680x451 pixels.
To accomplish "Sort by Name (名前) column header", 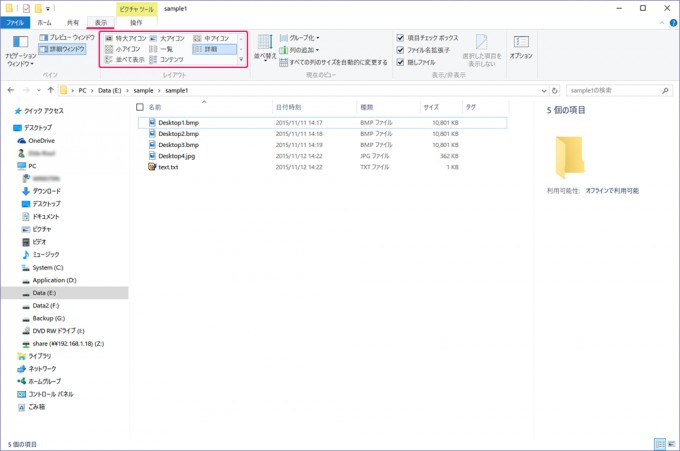I will pos(155,107).
